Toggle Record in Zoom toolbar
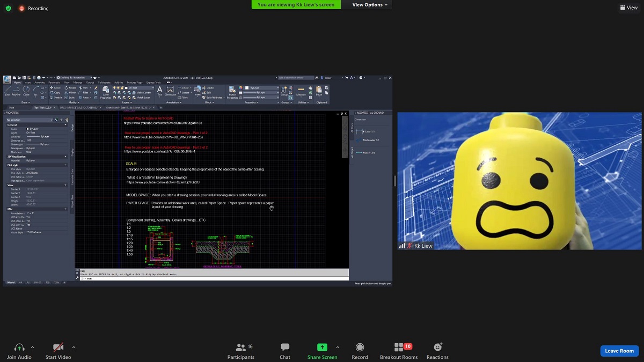This screenshot has width=644, height=362. [x=360, y=351]
